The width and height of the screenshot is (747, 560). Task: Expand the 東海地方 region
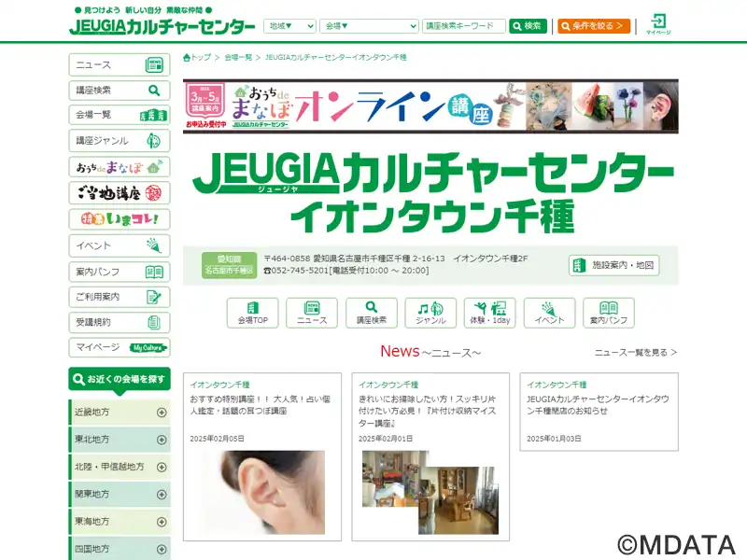click(x=120, y=522)
